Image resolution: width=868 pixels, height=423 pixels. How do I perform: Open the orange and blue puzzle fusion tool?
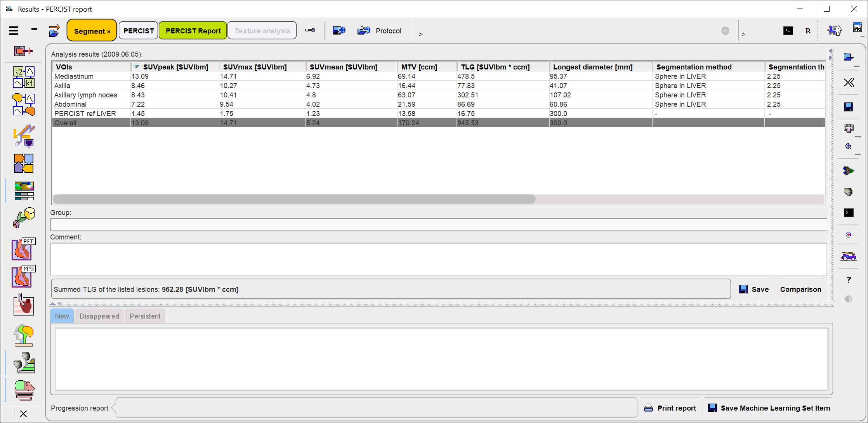tap(24, 163)
